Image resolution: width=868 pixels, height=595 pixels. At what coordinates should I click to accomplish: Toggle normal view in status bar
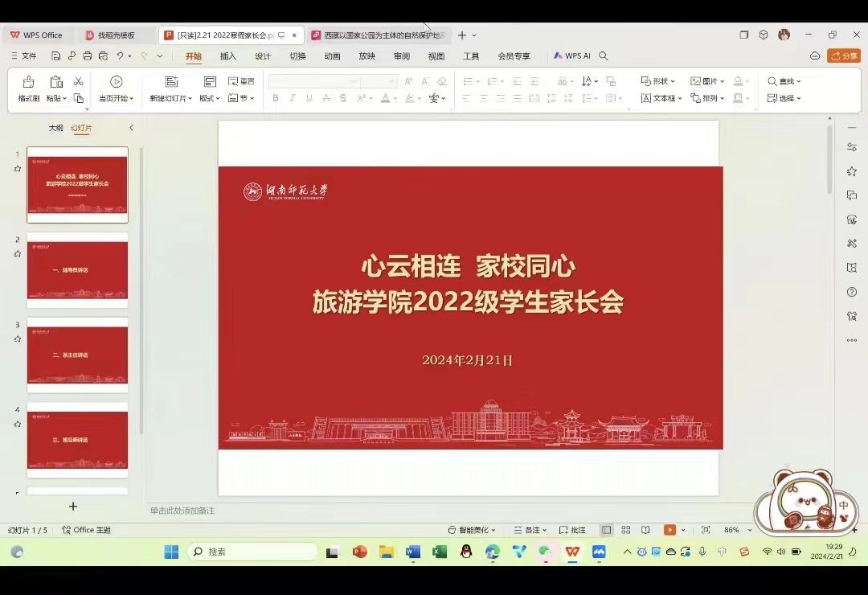tap(607, 530)
